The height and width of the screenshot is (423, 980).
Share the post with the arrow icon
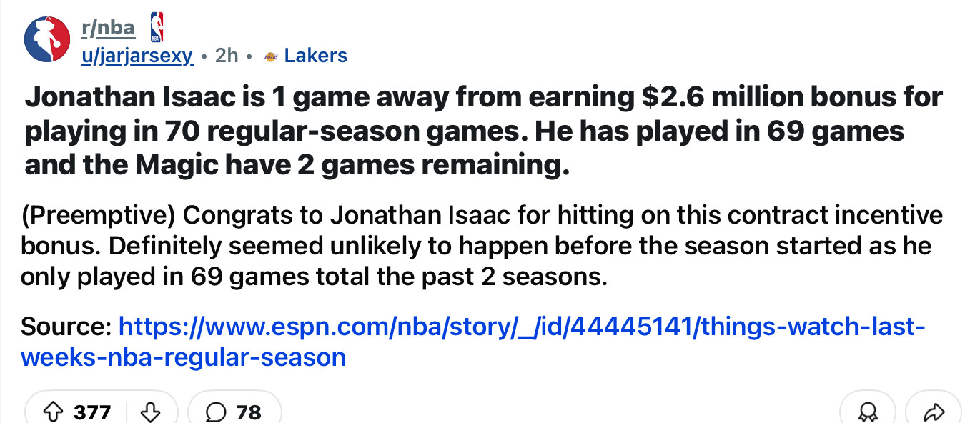934,412
